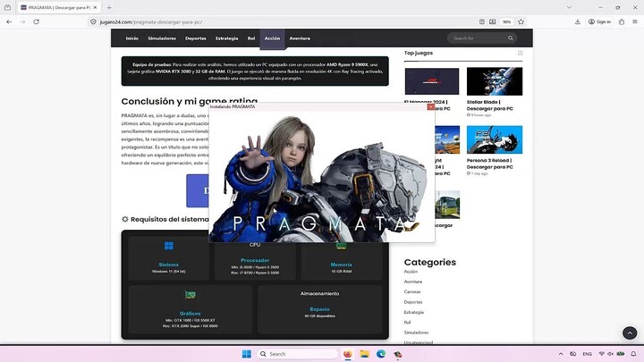
Task: Open the 90% zoom level indicator
Action: point(506,21)
